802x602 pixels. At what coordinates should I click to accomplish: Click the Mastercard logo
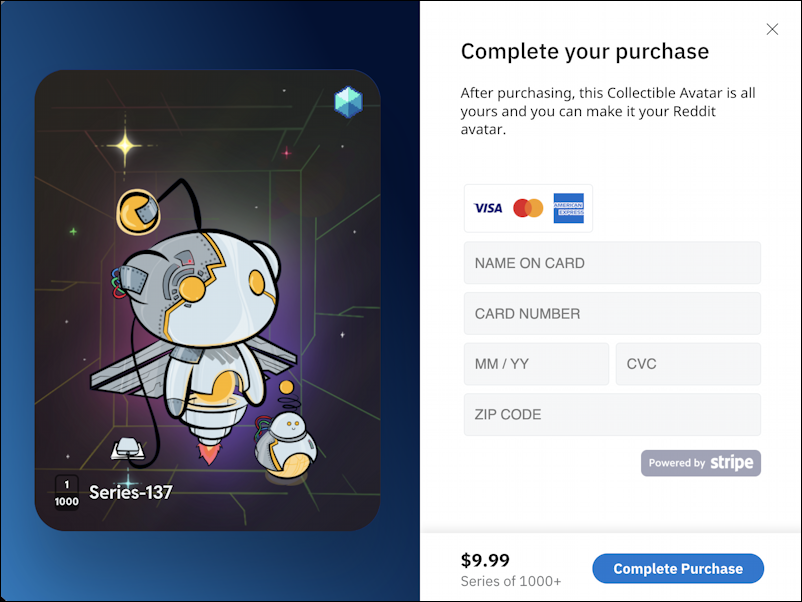click(528, 208)
